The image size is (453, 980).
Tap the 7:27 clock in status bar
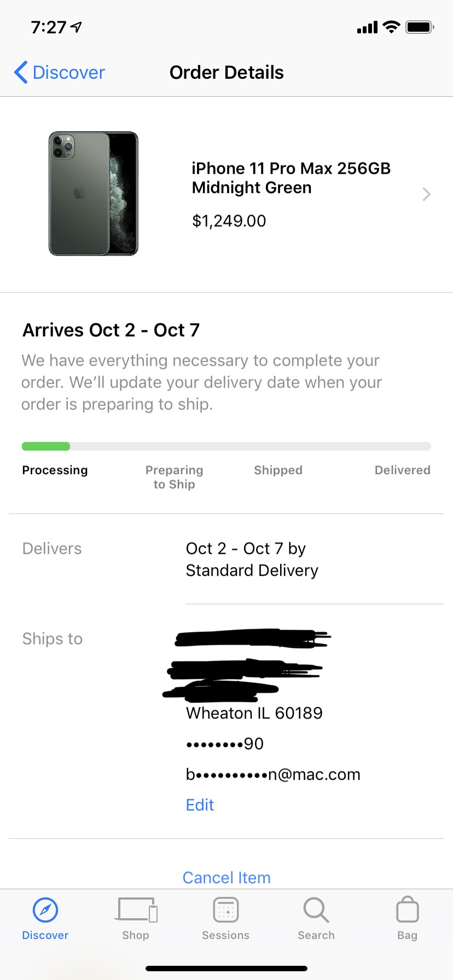49,27
